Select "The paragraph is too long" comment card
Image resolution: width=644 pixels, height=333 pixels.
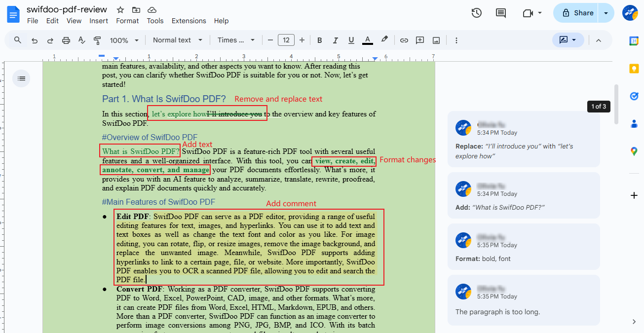[524, 300]
